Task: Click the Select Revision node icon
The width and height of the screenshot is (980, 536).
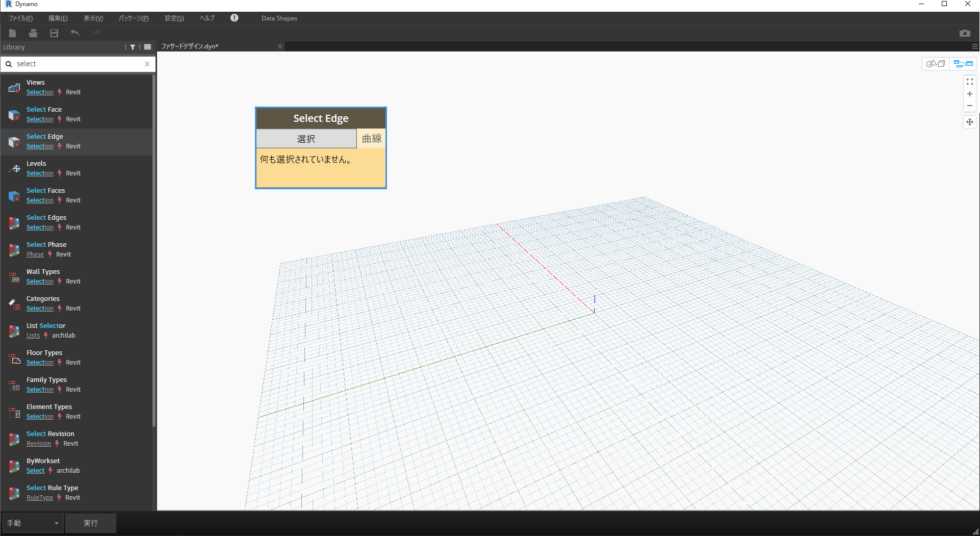Action: (x=14, y=439)
